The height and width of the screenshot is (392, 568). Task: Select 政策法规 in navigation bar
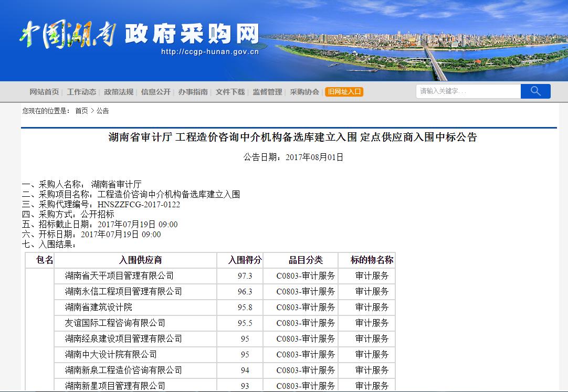(x=119, y=92)
